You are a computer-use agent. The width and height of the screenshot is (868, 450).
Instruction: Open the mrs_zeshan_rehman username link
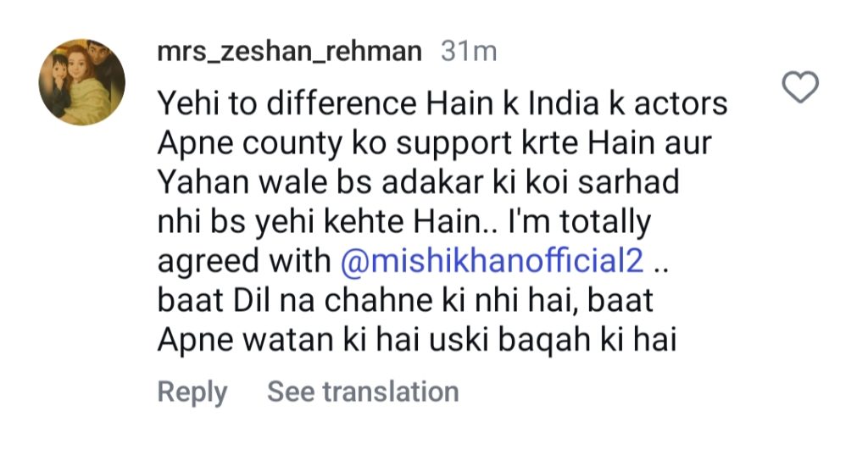tap(289, 52)
